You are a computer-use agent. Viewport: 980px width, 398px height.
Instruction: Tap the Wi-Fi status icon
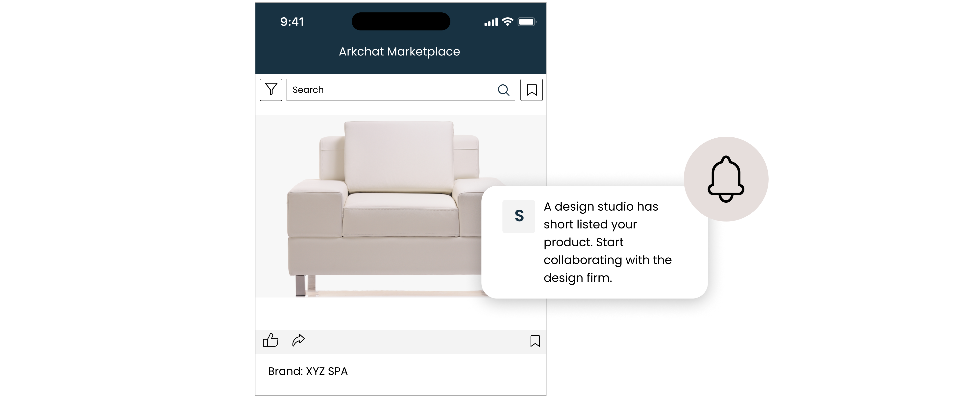pos(508,22)
